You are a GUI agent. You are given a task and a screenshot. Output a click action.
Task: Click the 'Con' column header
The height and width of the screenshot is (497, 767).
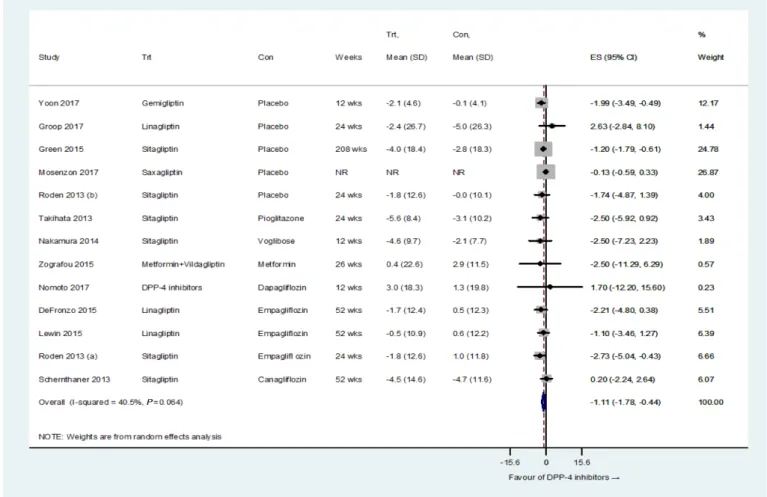pos(266,57)
